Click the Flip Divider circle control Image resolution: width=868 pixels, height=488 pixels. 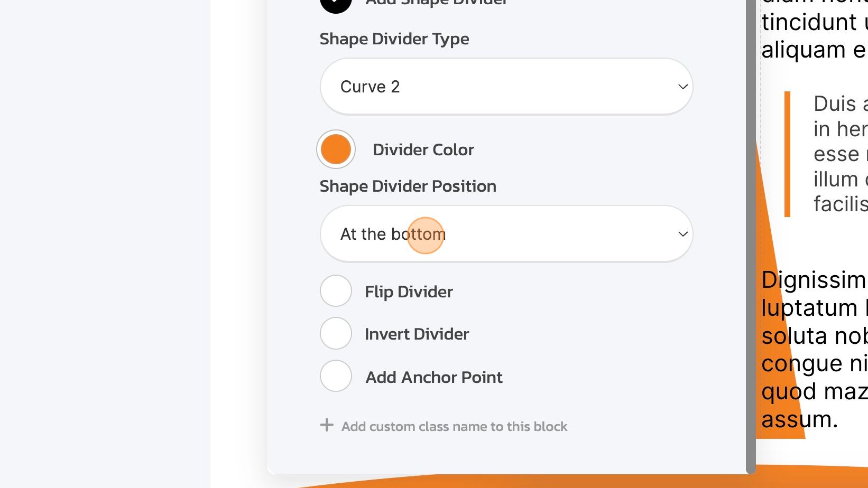click(335, 291)
